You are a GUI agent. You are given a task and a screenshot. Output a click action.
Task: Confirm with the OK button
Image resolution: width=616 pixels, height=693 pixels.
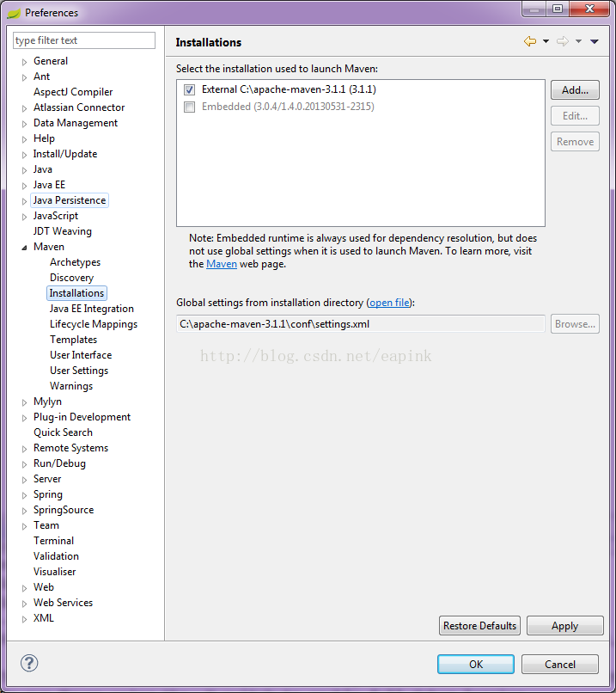tap(476, 665)
